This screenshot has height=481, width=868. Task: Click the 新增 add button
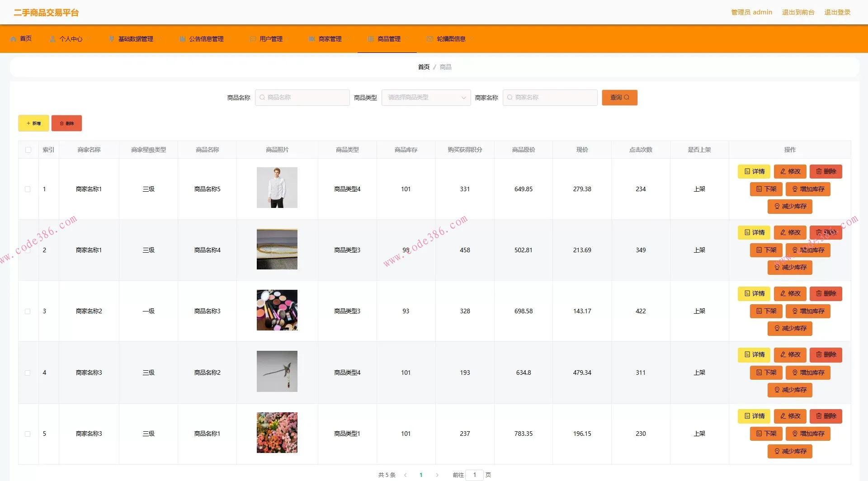33,123
